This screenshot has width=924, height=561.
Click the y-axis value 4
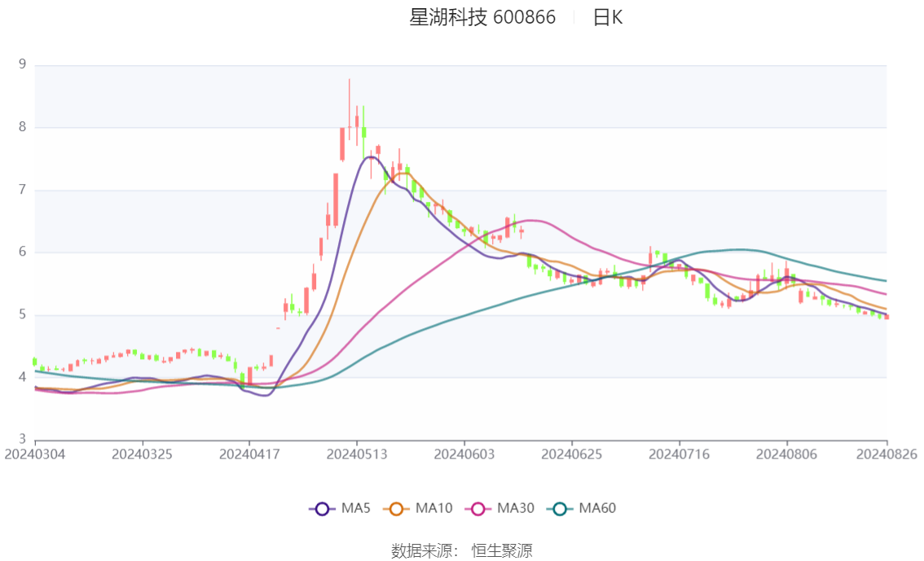click(x=22, y=377)
